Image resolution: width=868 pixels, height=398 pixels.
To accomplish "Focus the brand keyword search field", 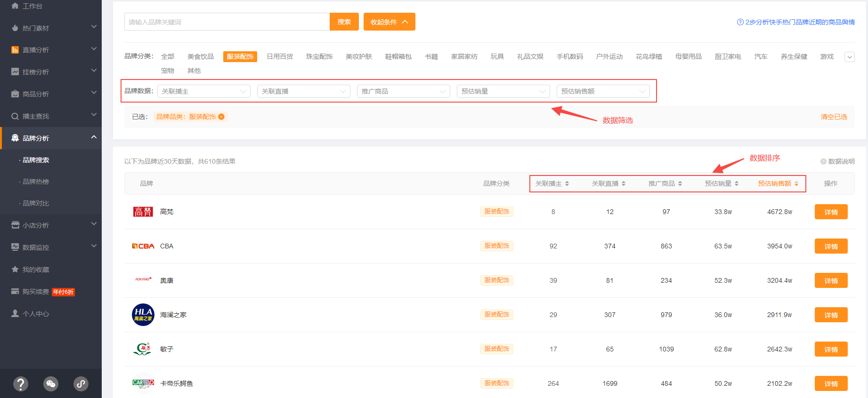I will [227, 22].
